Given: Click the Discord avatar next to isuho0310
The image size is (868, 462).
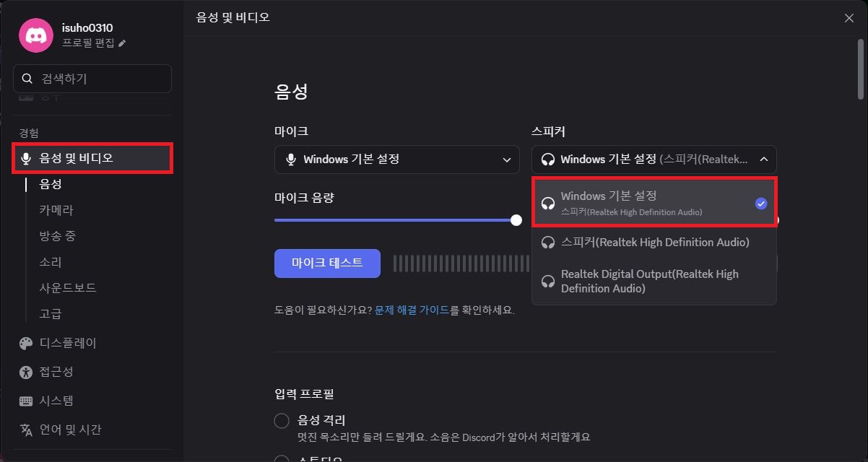Looking at the screenshot, I should (36, 35).
